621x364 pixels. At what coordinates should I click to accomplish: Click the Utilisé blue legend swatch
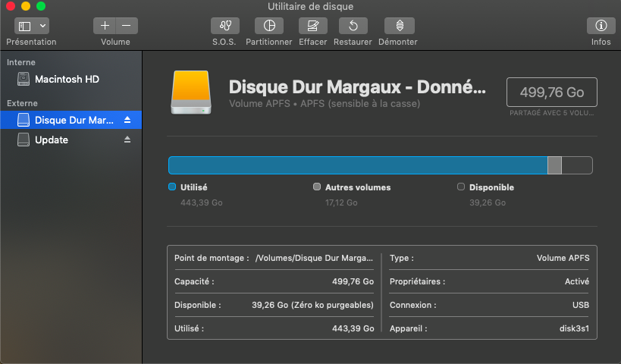(172, 187)
